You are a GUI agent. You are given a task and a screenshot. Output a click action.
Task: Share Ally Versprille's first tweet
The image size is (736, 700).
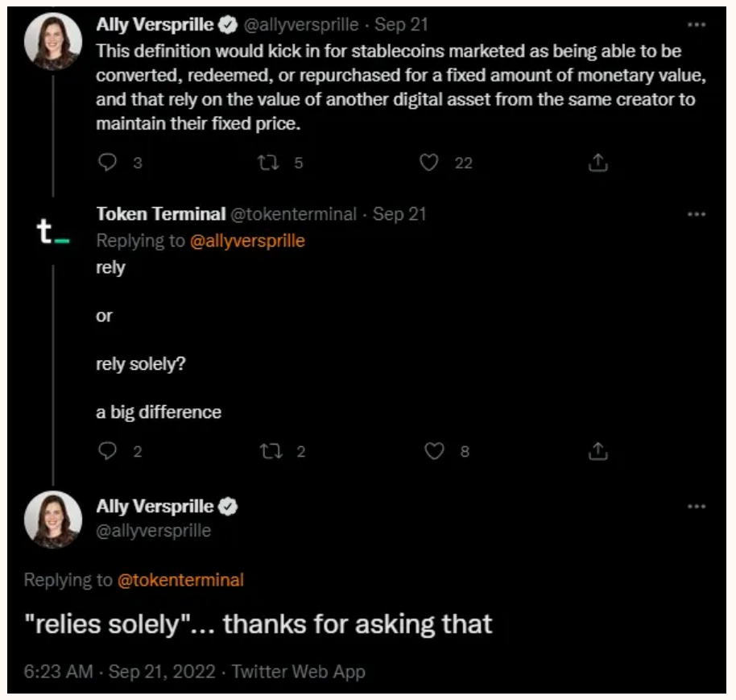point(597,163)
